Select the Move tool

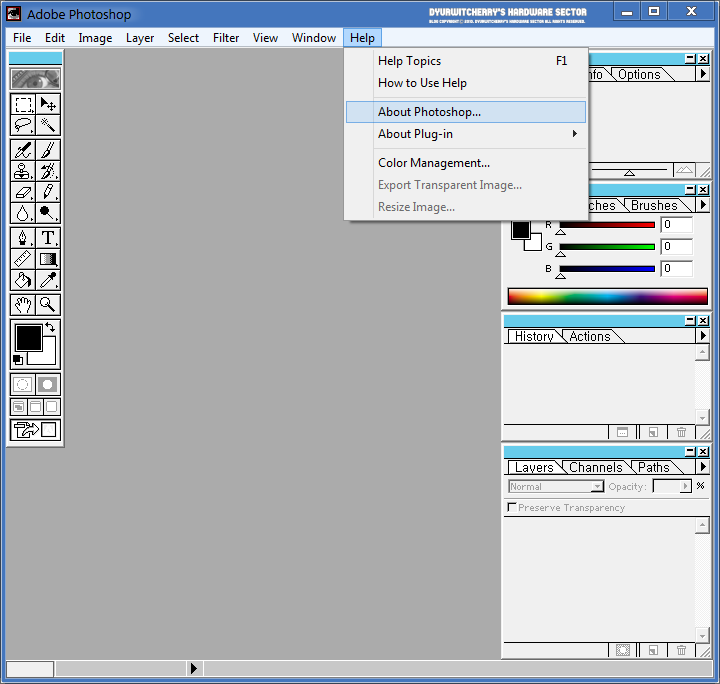[48, 104]
